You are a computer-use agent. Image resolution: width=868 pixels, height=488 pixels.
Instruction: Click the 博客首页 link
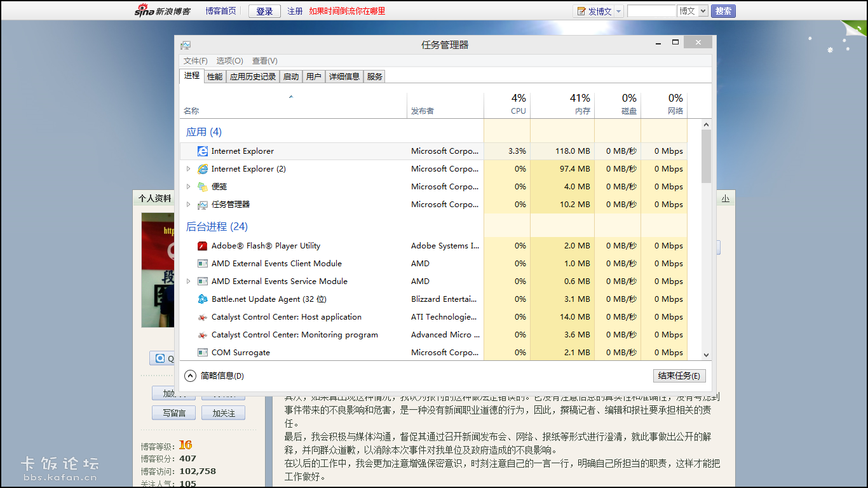click(220, 11)
